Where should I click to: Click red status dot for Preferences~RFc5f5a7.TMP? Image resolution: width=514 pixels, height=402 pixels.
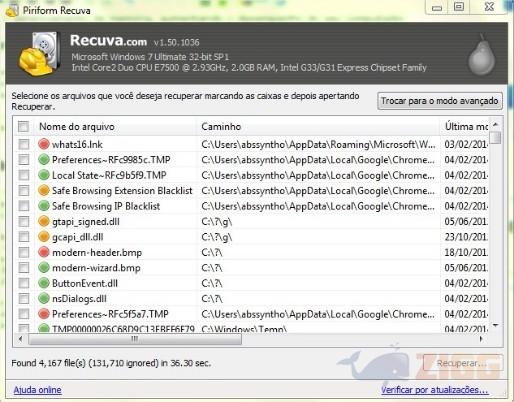[44, 314]
